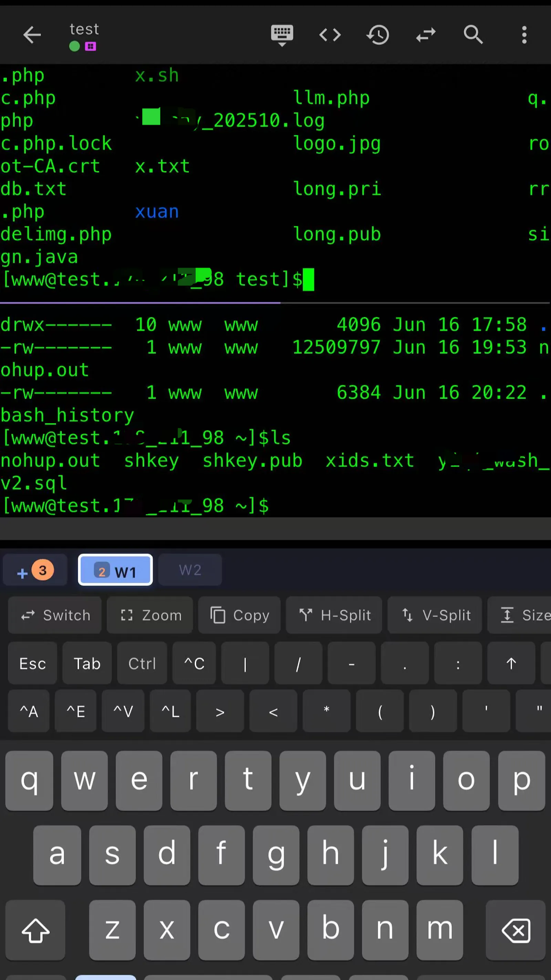551x980 pixels.
Task: Tap the H-Split button
Action: point(334,615)
